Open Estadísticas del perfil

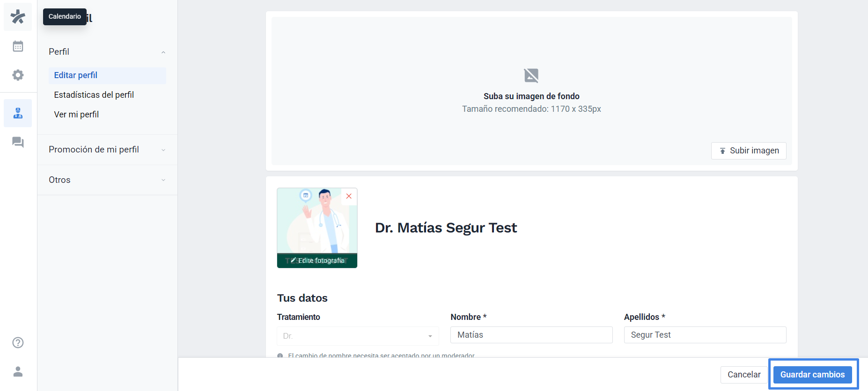click(94, 95)
